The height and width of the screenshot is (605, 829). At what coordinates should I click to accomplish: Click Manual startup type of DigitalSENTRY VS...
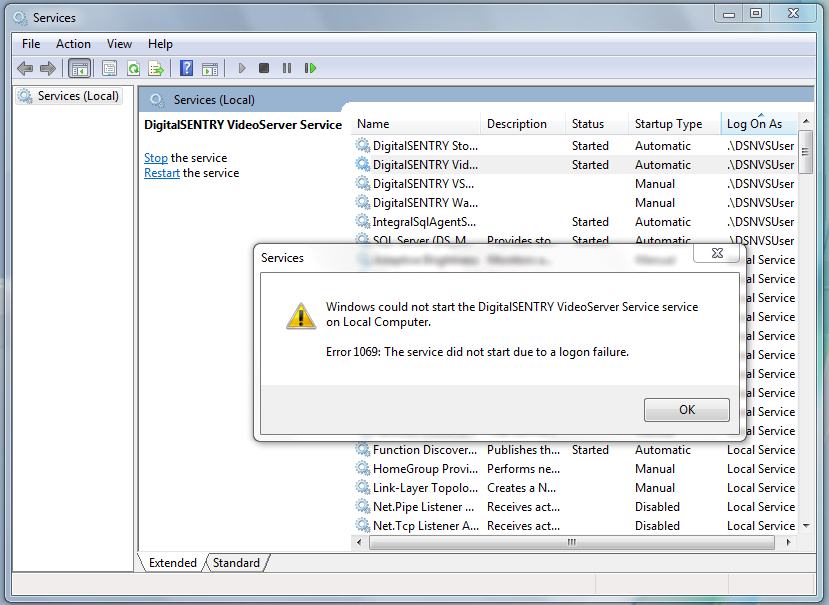(655, 184)
